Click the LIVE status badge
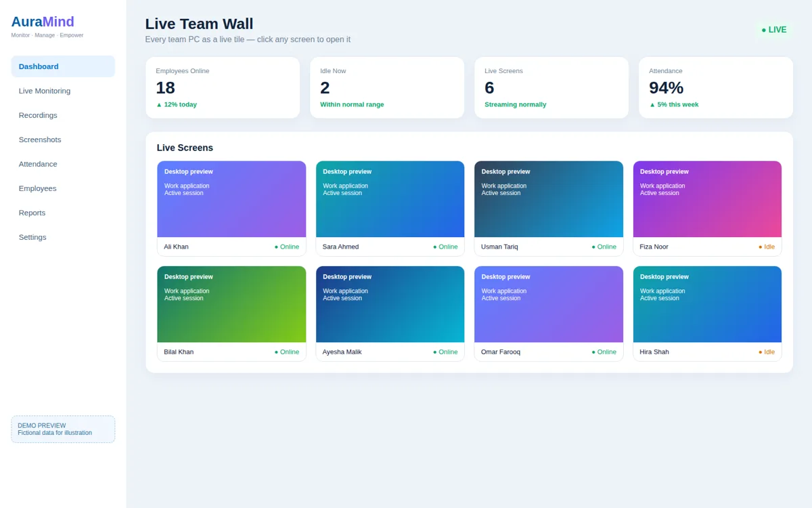The width and height of the screenshot is (812, 508). pos(774,30)
